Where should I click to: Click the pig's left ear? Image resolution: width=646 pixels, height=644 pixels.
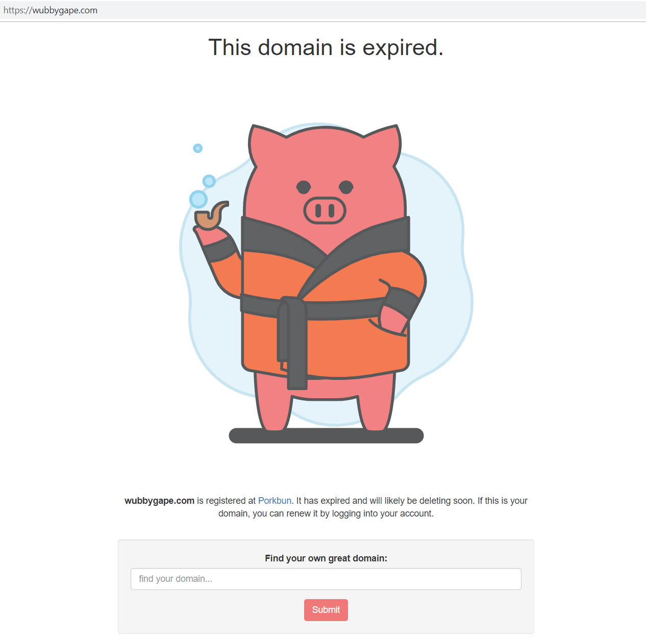[x=265, y=144]
